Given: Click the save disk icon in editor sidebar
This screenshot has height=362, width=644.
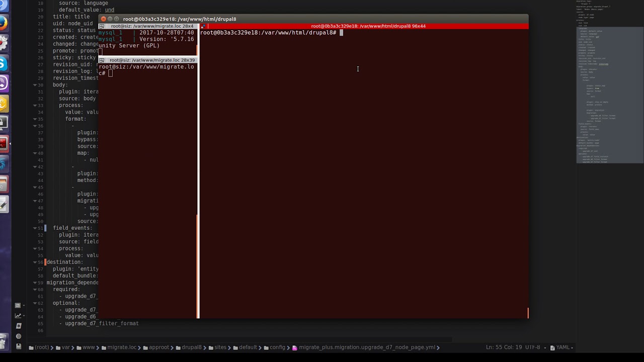Looking at the screenshot, I should point(19,346).
